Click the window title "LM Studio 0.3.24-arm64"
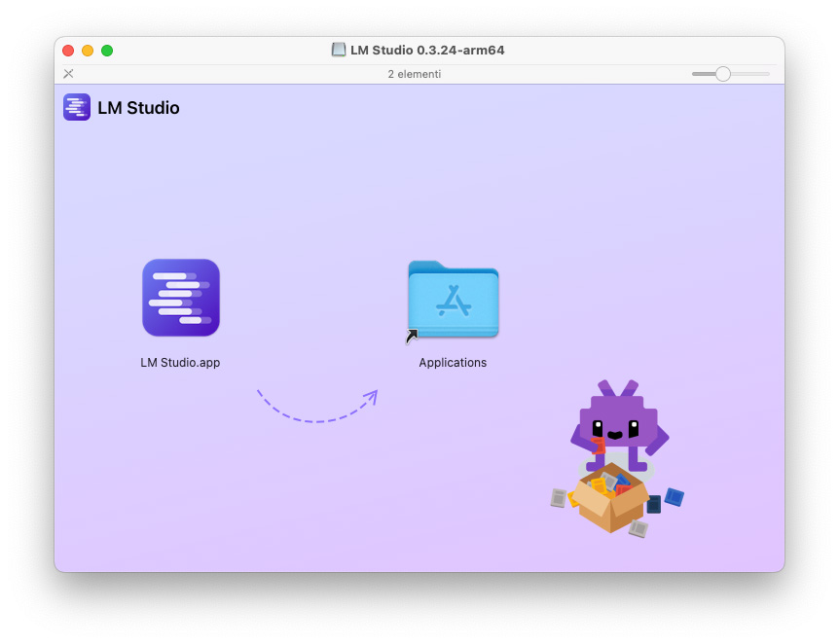 click(x=427, y=50)
